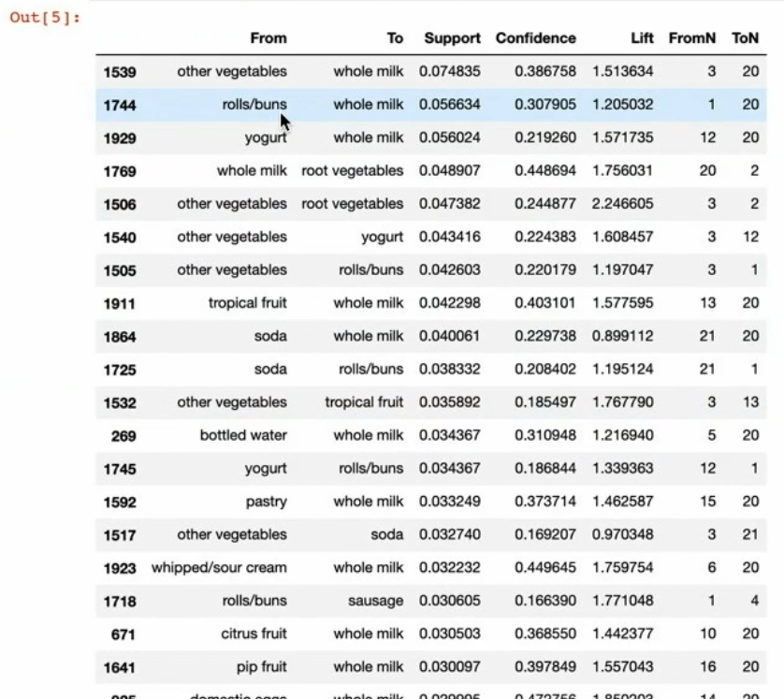
Task: Click the To column header
Action: click(x=395, y=38)
